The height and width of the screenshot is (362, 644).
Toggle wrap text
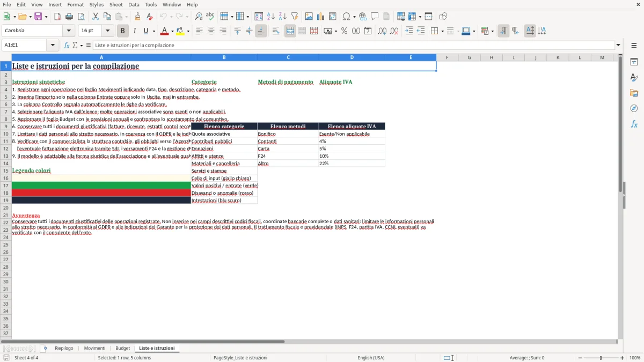tap(276, 31)
